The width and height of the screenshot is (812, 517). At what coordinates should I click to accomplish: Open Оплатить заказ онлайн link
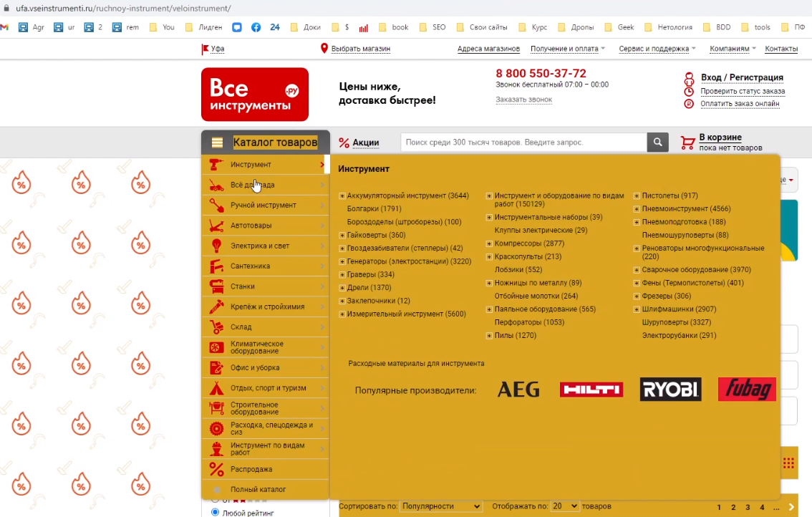[x=740, y=104]
